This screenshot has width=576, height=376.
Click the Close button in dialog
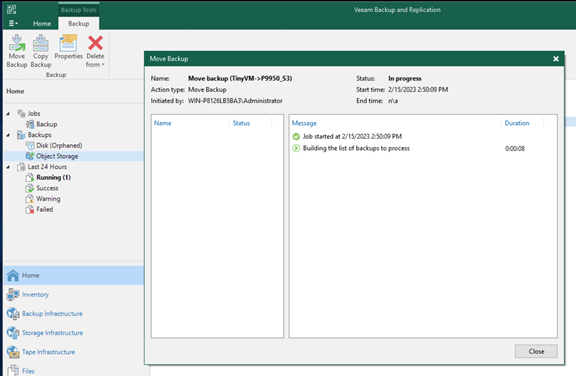tap(536, 351)
